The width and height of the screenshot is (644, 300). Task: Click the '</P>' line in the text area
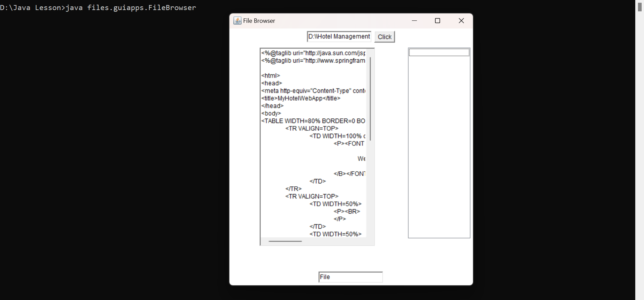[340, 219]
